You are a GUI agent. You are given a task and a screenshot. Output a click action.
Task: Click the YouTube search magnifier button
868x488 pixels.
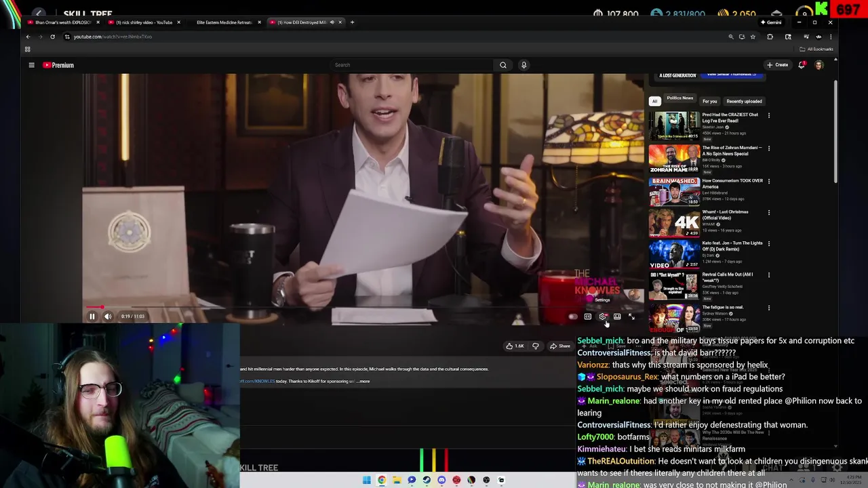pyautogui.click(x=503, y=65)
